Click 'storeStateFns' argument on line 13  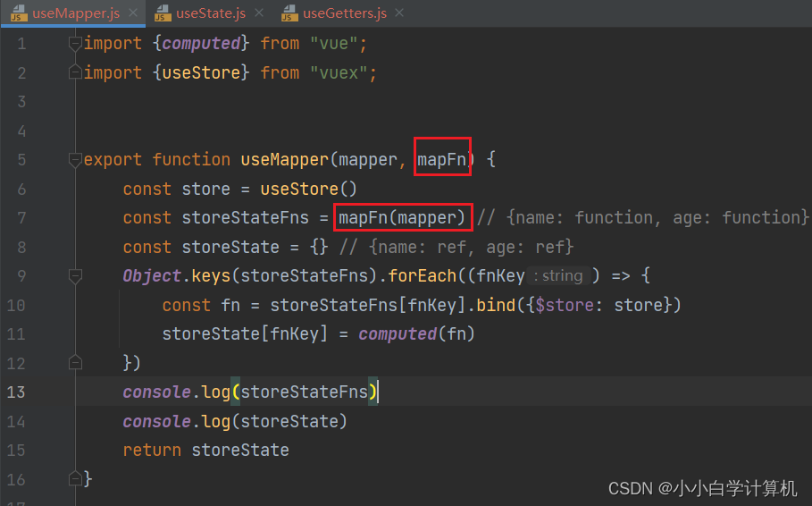click(x=304, y=392)
